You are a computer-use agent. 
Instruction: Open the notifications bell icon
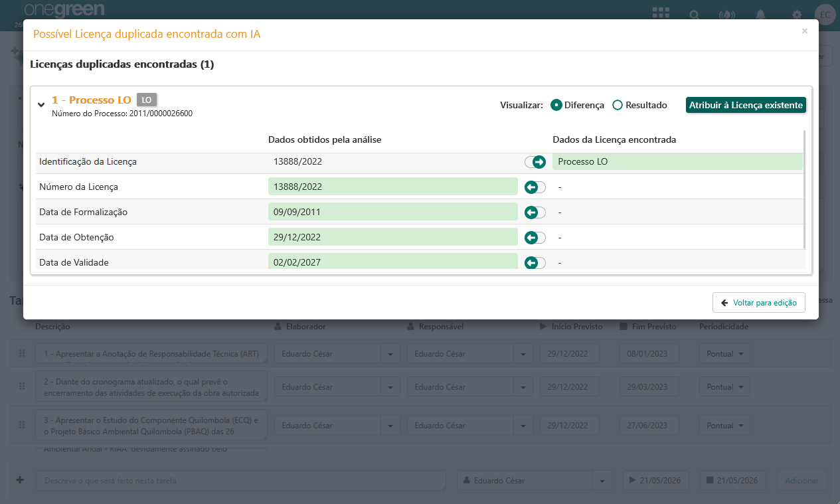click(762, 14)
